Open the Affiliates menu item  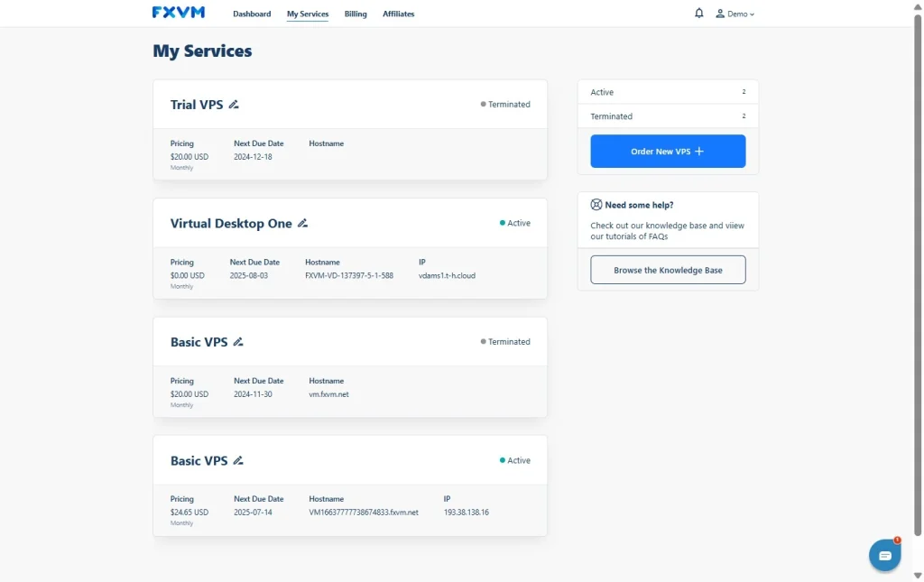398,14
